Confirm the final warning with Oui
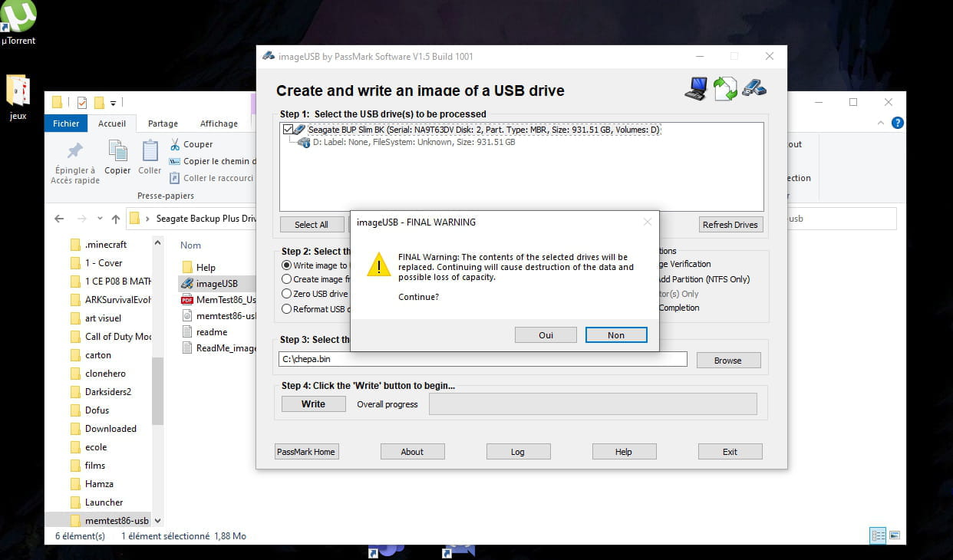Image resolution: width=953 pixels, height=560 pixels. click(546, 335)
